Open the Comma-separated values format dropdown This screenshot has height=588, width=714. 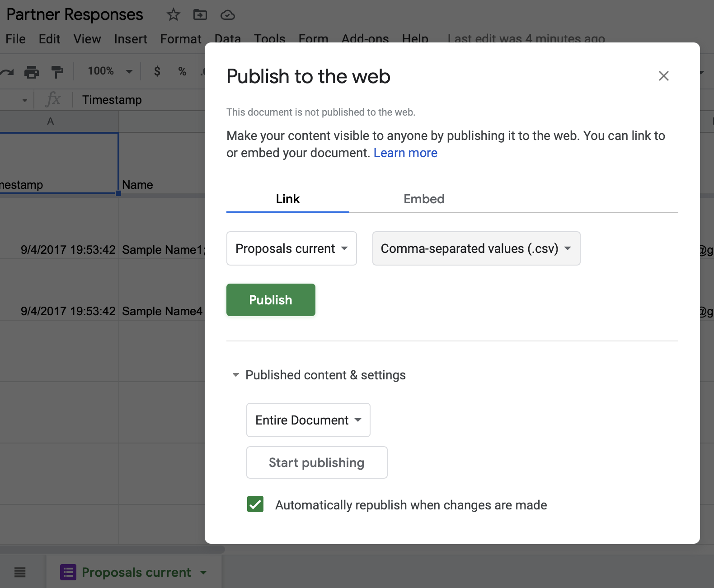[476, 248]
